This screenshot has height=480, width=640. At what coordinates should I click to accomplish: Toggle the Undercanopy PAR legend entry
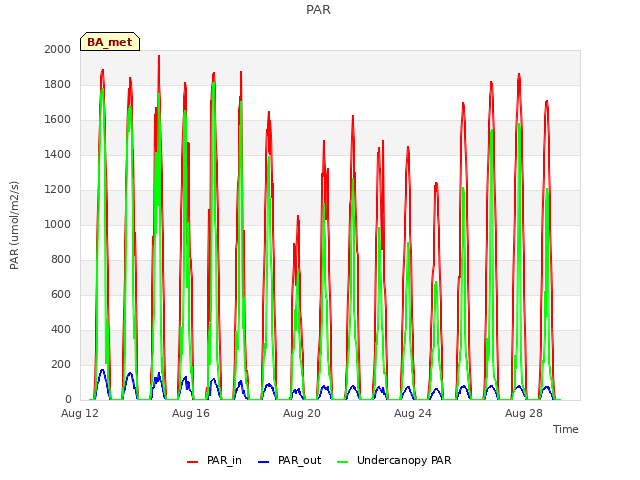pyautogui.click(x=394, y=460)
